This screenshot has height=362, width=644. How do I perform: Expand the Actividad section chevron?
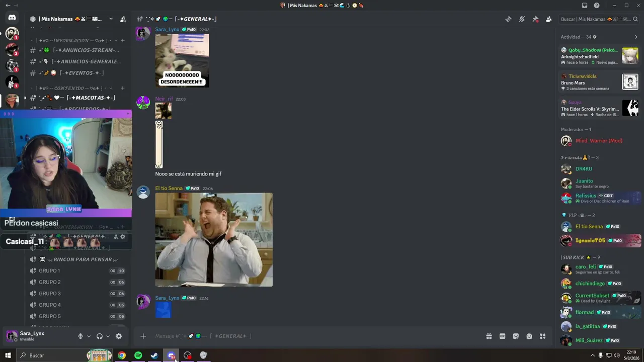[636, 37]
